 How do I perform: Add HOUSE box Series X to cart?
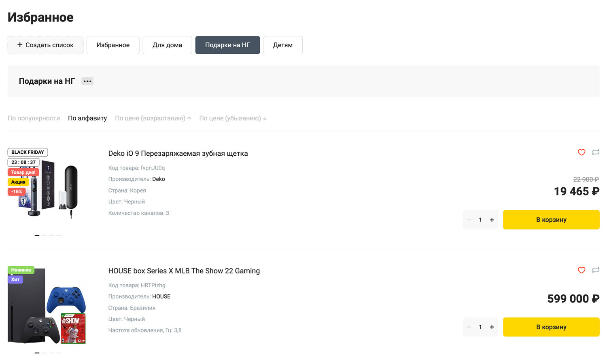[x=551, y=327]
